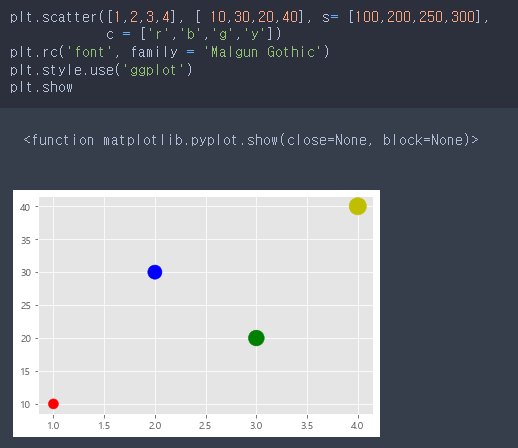Click the y-axis label 35
Screen dimensions: 518x448
coord(25,240)
